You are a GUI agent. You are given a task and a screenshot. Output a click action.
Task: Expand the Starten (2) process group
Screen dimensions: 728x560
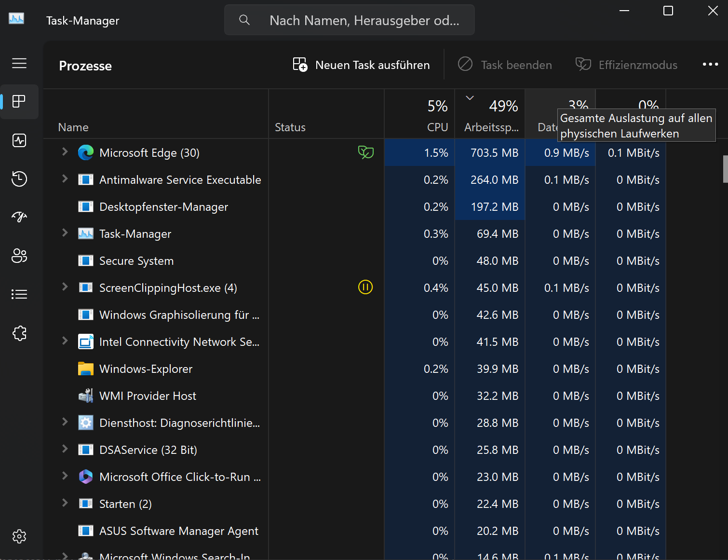(65, 503)
